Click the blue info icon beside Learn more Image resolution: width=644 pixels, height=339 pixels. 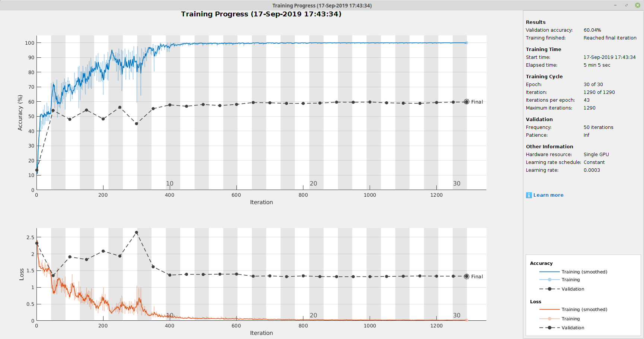(529, 195)
